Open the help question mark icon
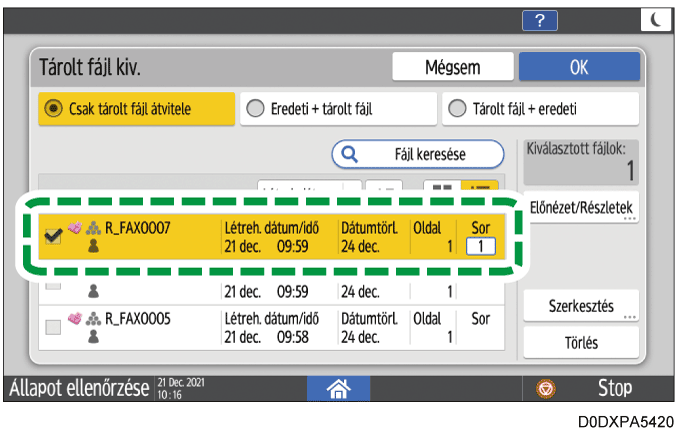The width and height of the screenshot is (679, 431). [x=541, y=22]
